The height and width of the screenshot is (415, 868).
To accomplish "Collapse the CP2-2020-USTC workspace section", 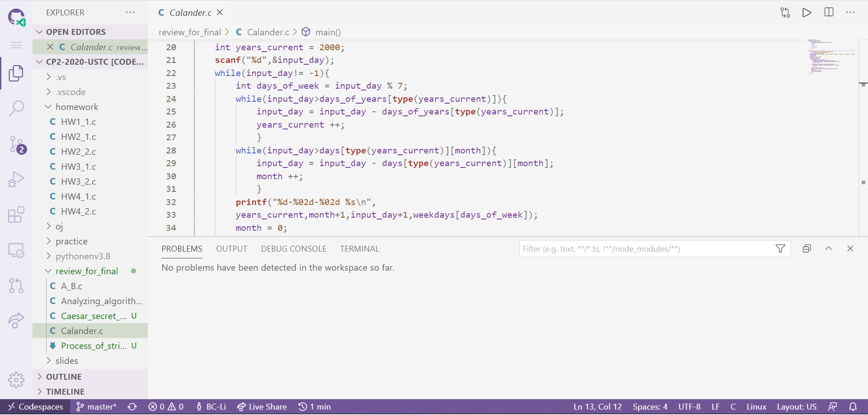I will (90, 62).
